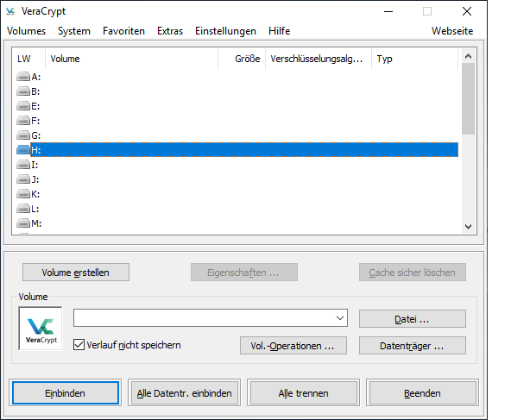Expand the volume path combo box dropdown
Image resolution: width=530 pixels, height=420 pixels.
click(x=340, y=318)
